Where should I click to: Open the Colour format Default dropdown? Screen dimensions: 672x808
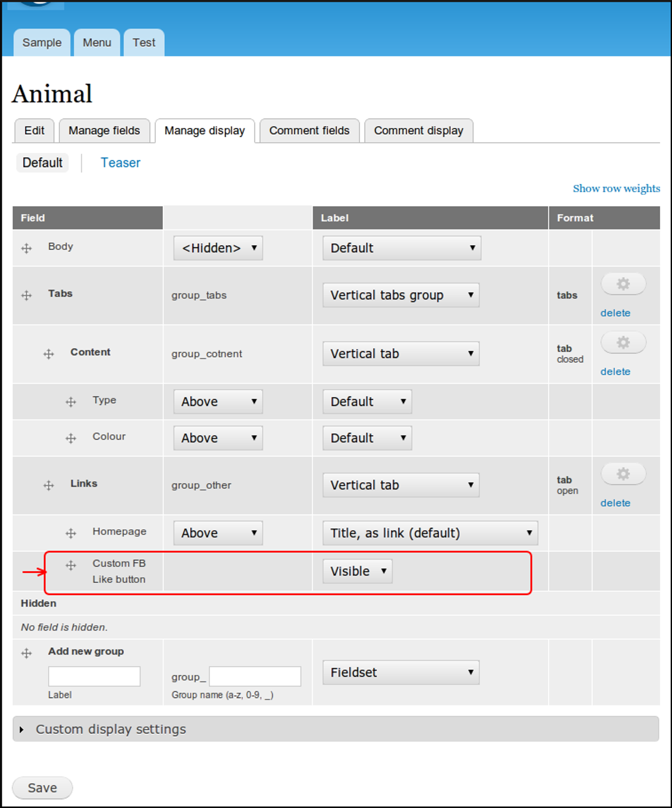point(367,438)
